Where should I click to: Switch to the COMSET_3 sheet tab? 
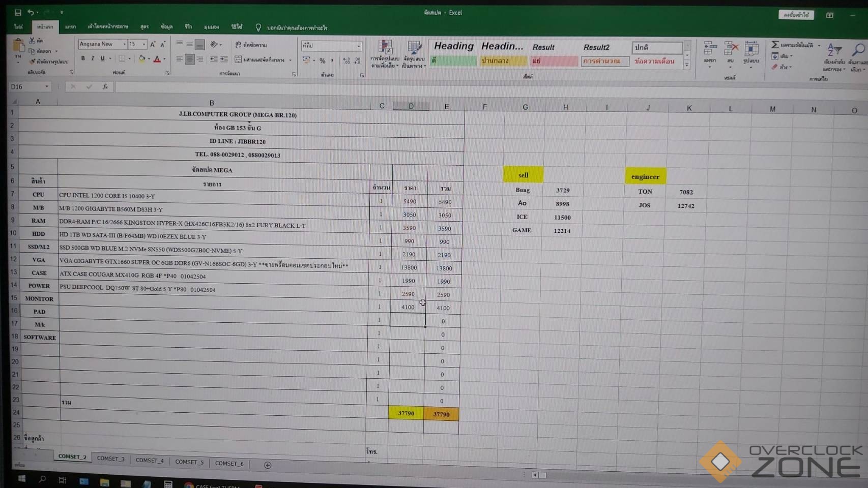(x=110, y=459)
